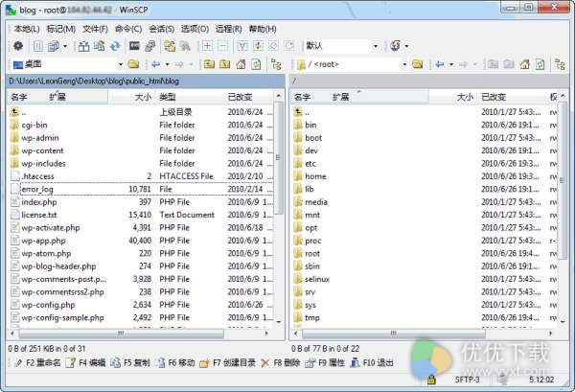
Task: Click the Compare Directories toolbar icon
Action: 84,46
